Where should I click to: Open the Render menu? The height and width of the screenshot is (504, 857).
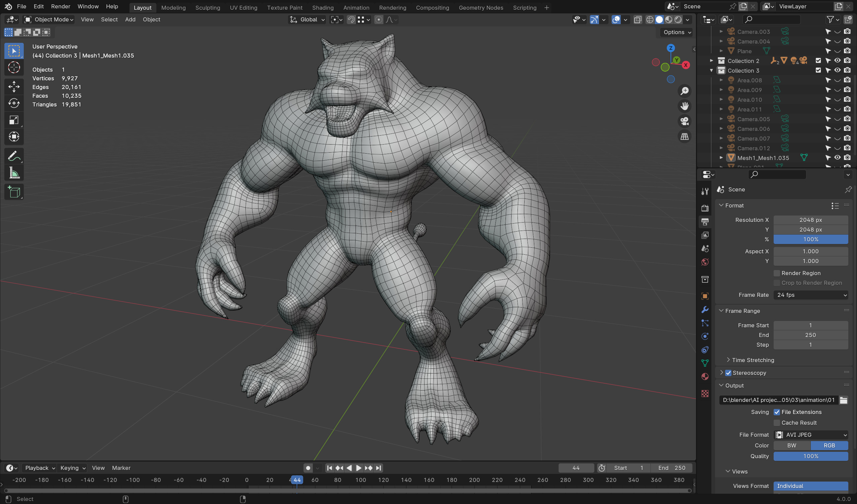61,6
